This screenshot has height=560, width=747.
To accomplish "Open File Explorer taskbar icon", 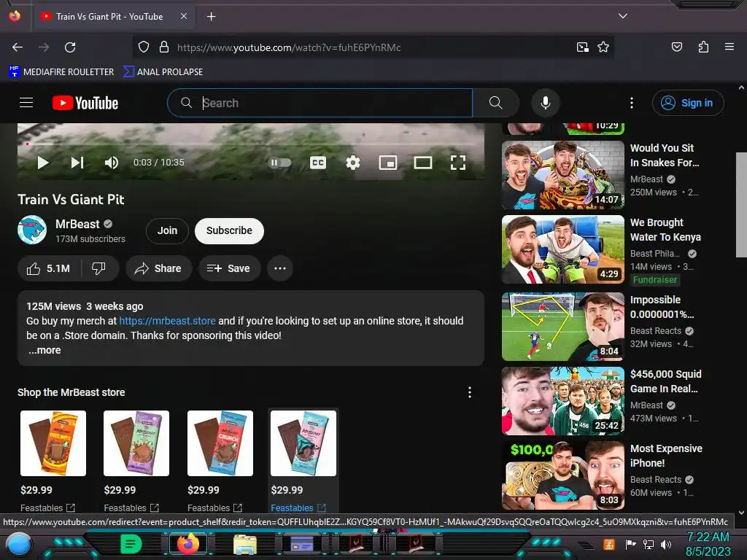I will pyautogui.click(x=245, y=545).
